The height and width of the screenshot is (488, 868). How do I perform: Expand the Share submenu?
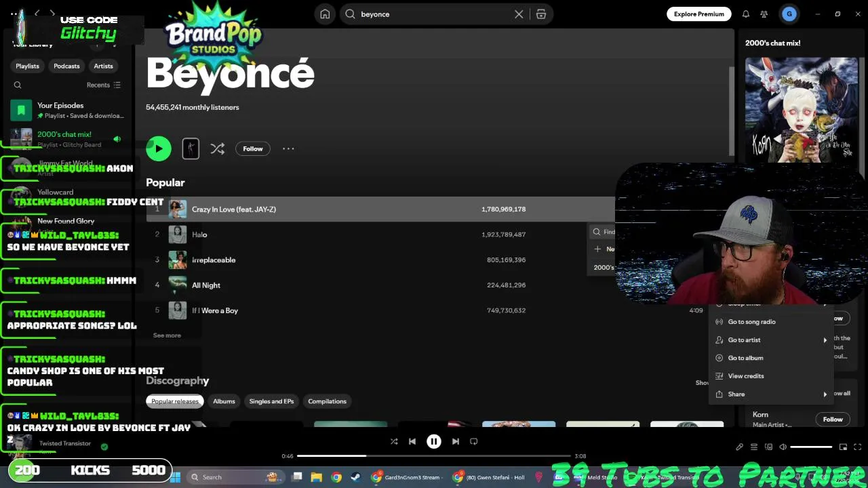771,394
